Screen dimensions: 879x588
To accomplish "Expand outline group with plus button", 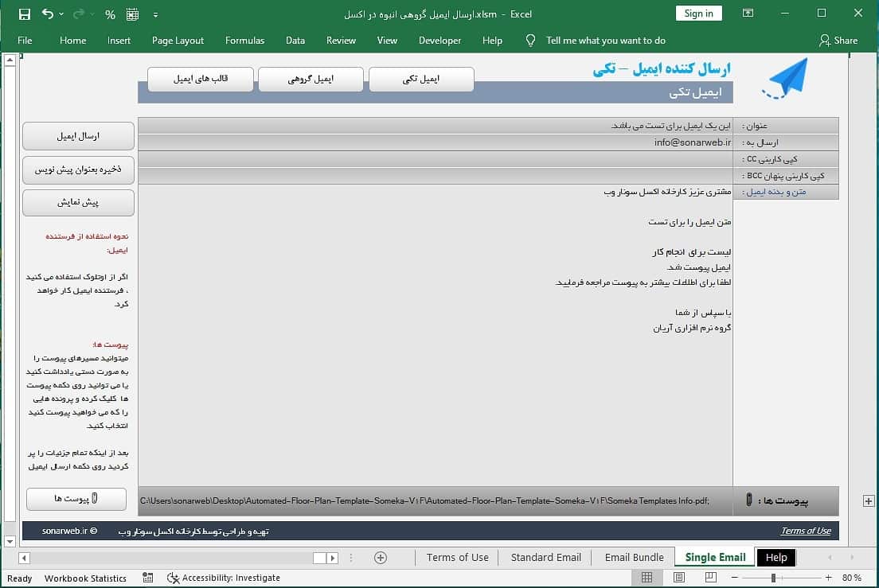I will click(x=869, y=501).
